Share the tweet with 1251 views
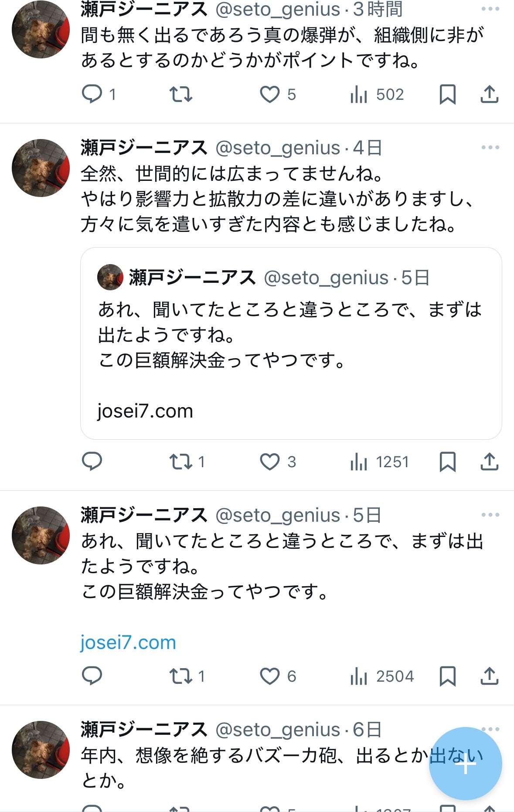This screenshot has height=812, width=514. tap(489, 462)
